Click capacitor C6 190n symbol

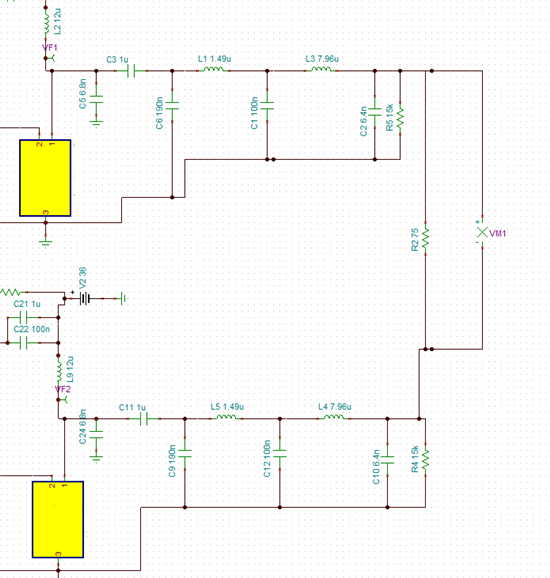(172, 106)
